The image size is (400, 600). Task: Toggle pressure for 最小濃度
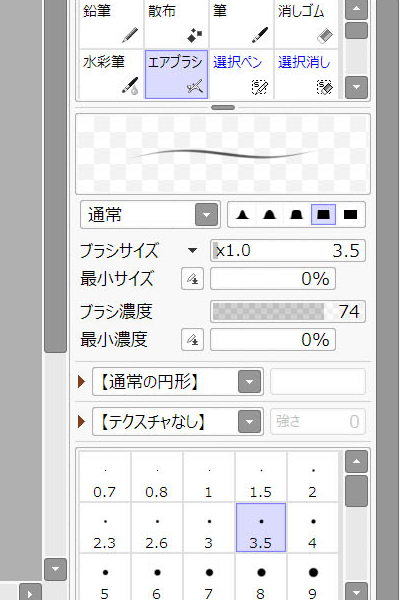tap(192, 339)
